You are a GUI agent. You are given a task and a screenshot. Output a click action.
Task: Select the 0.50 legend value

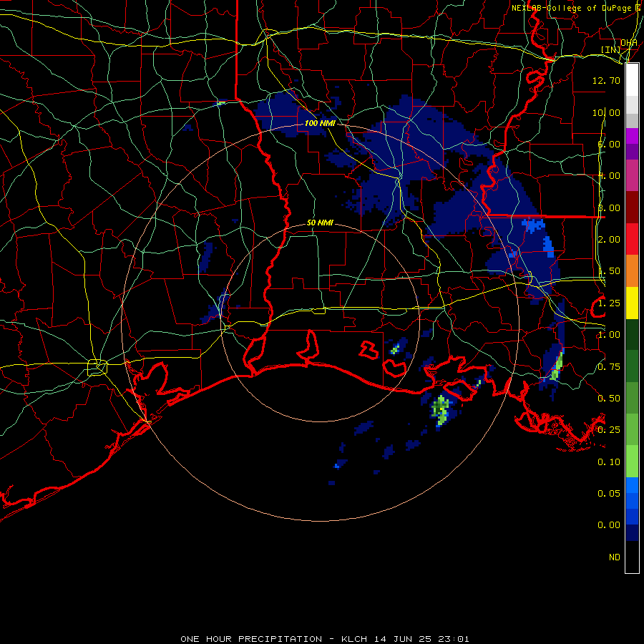coord(609,399)
